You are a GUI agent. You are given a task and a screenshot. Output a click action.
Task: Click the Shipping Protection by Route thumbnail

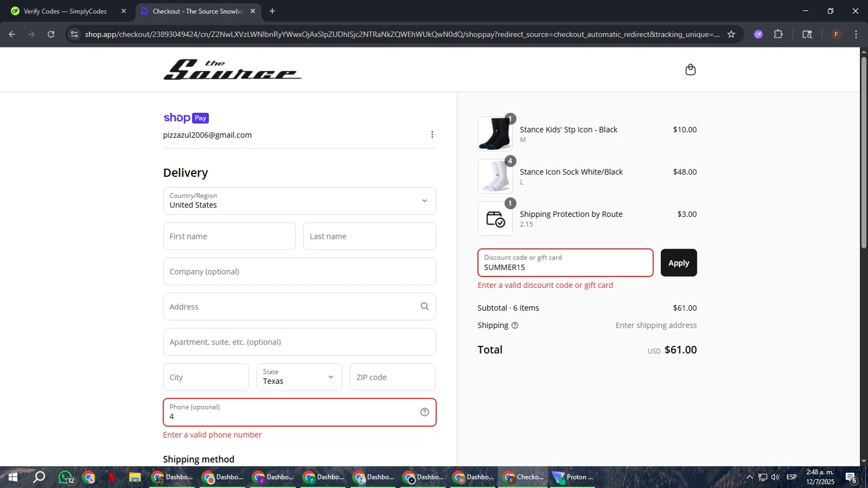click(495, 219)
